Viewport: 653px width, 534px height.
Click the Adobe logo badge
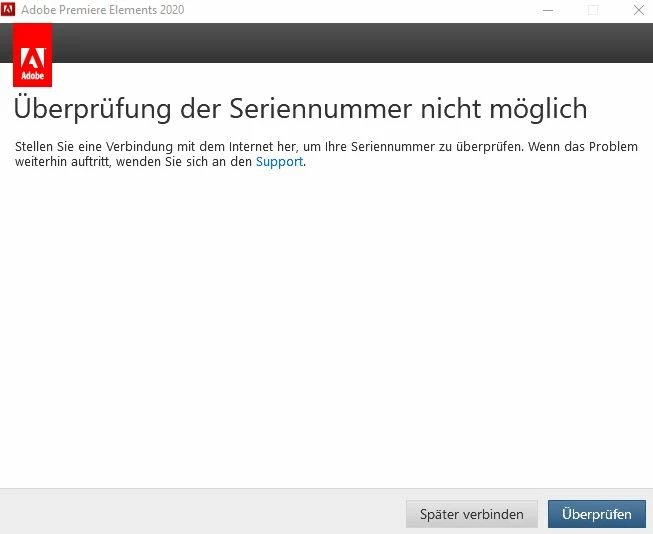pos(32,55)
